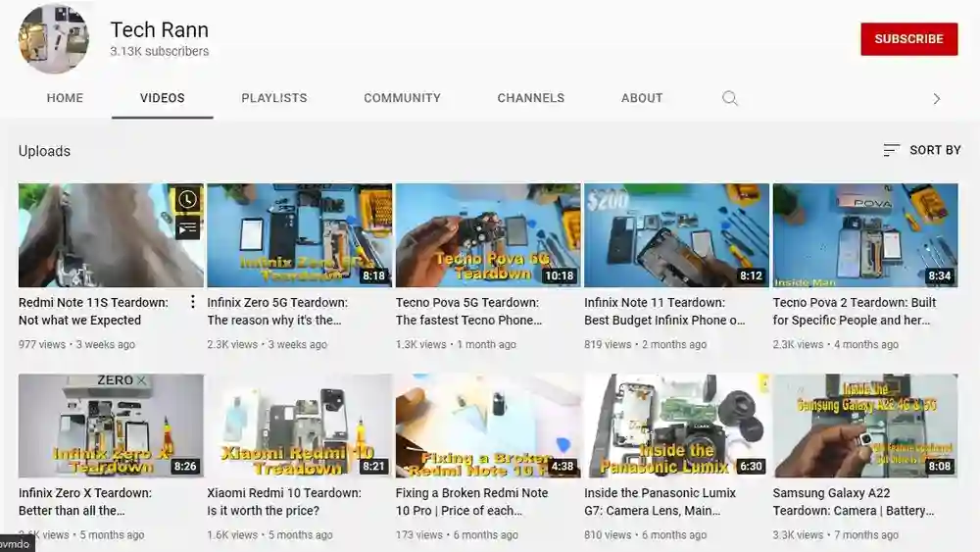The image size is (980, 552).
Task: Go to the Community tab
Action: click(x=403, y=98)
